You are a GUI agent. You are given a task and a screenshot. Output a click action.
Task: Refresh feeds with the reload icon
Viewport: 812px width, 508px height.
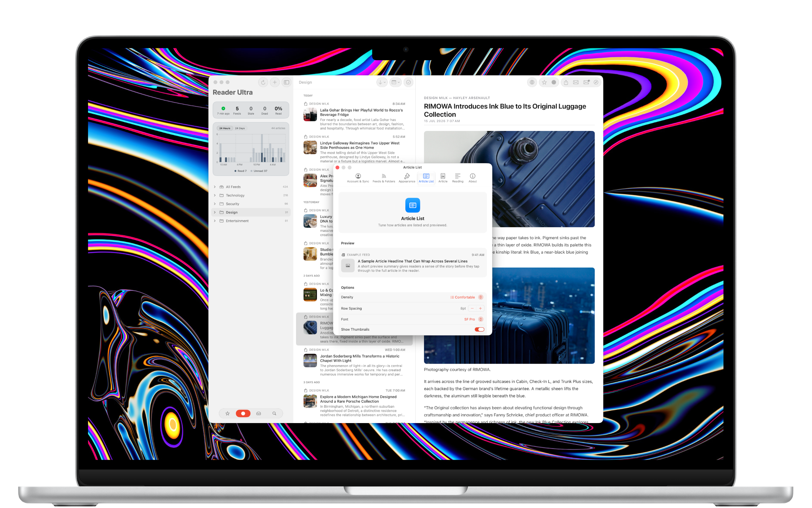[263, 82]
